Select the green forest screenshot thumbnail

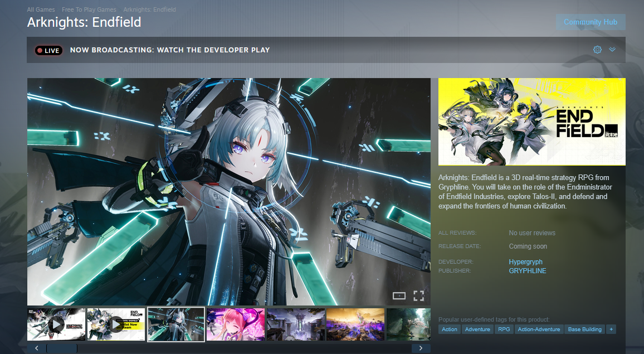pyautogui.click(x=408, y=324)
